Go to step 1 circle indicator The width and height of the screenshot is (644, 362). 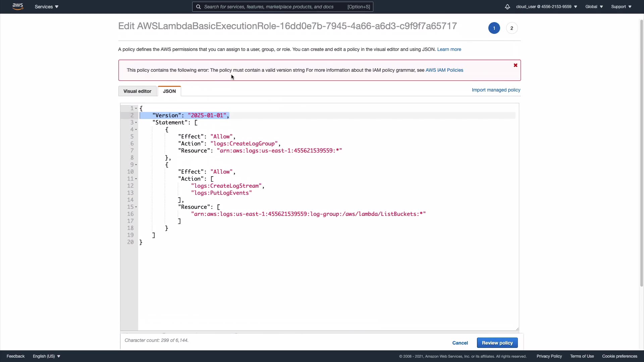point(494,28)
